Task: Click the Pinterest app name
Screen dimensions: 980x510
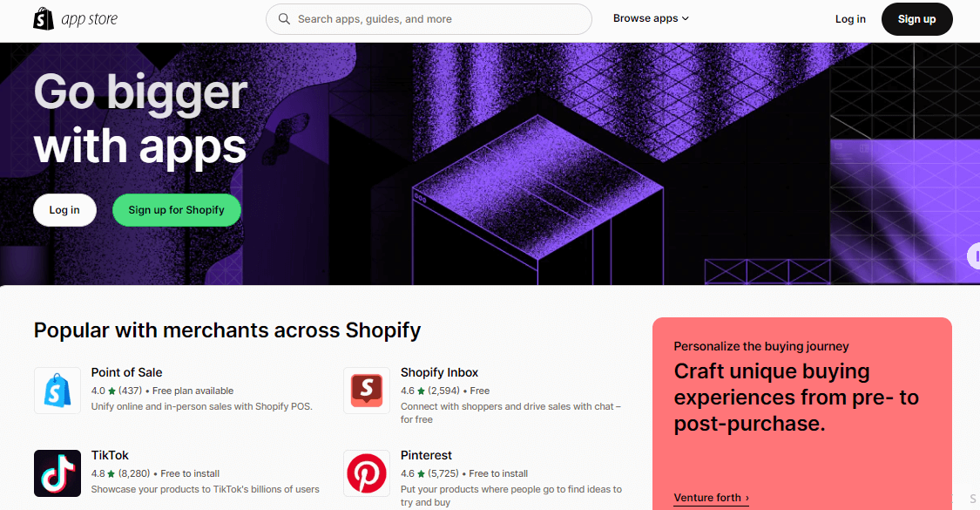Action: (426, 455)
